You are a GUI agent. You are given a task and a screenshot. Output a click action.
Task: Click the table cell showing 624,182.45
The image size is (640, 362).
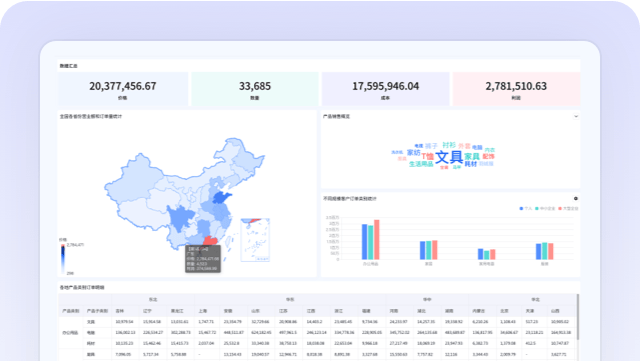262,333
